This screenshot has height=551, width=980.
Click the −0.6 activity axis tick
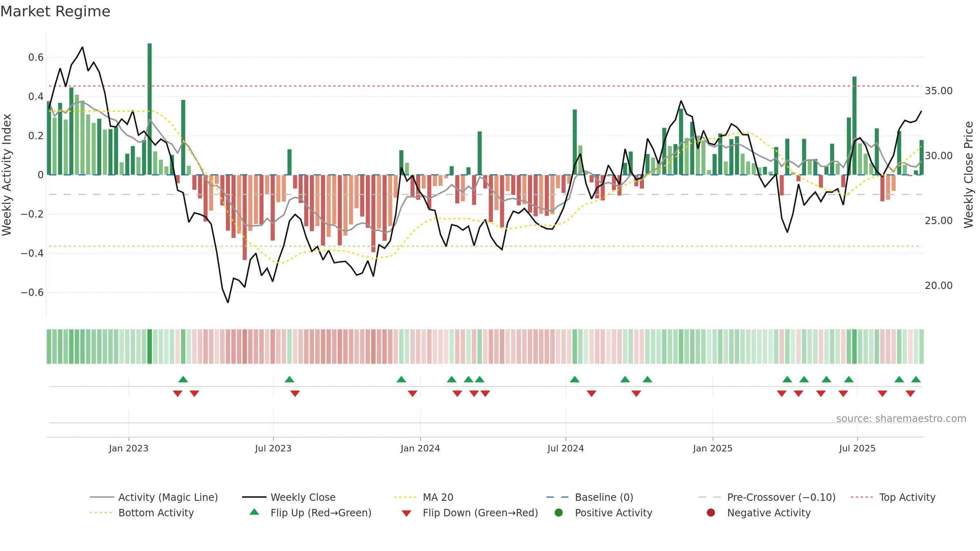pyautogui.click(x=32, y=292)
